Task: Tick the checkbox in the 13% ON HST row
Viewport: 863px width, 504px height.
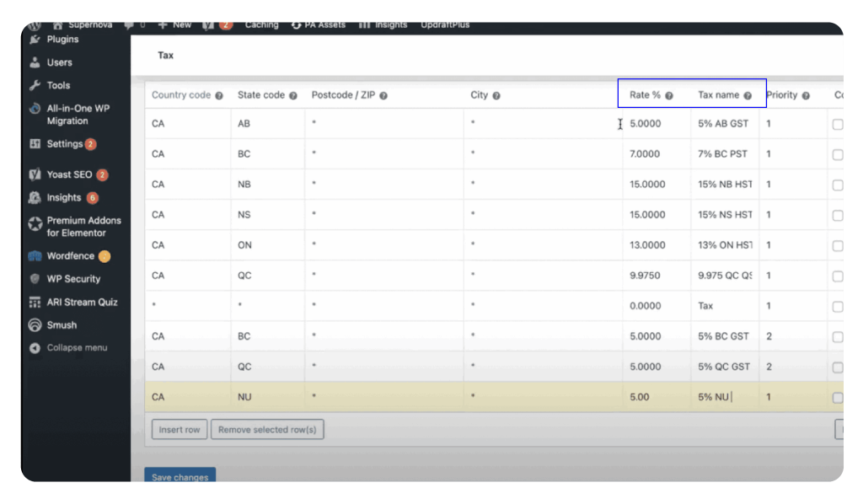Action: click(x=837, y=245)
